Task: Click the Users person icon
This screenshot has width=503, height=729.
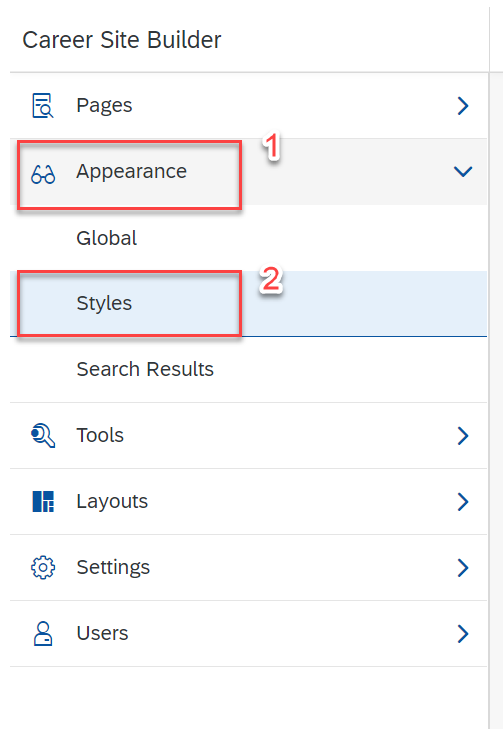Action: coord(43,634)
